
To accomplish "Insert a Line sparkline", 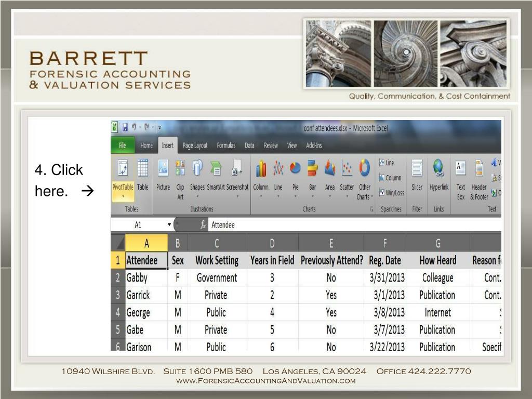I will click(387, 163).
